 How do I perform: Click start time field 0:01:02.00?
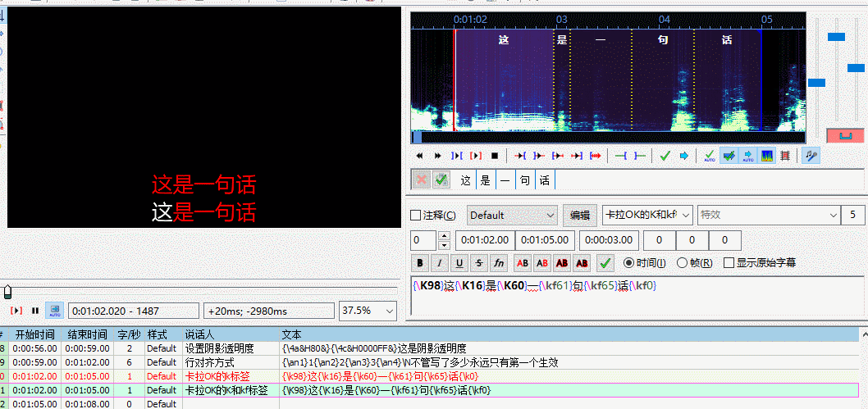coord(485,240)
